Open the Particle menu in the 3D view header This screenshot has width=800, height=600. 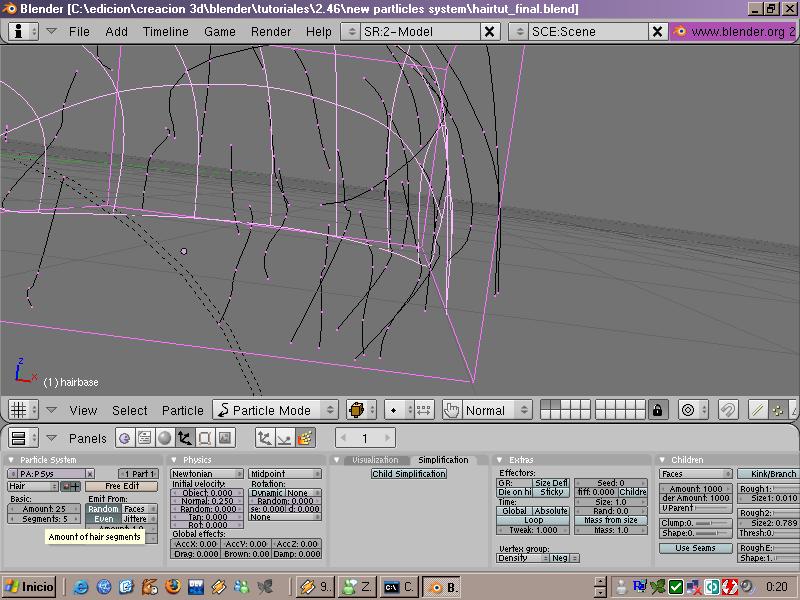coord(182,410)
